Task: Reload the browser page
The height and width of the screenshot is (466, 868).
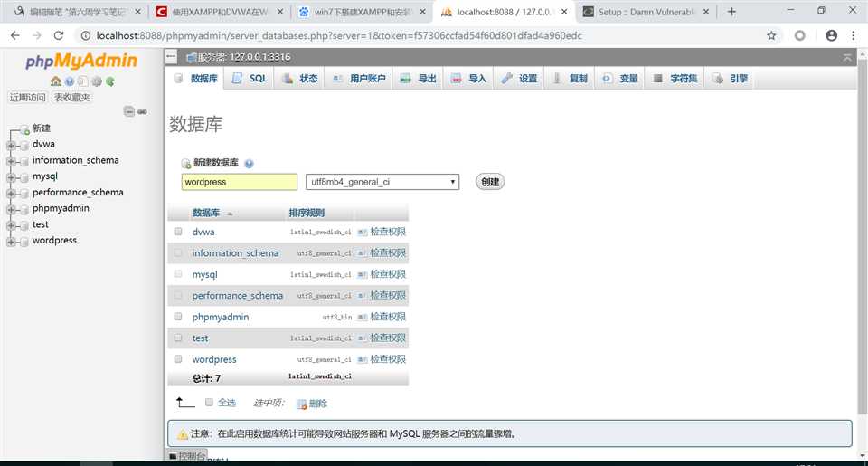Action: 59,35
